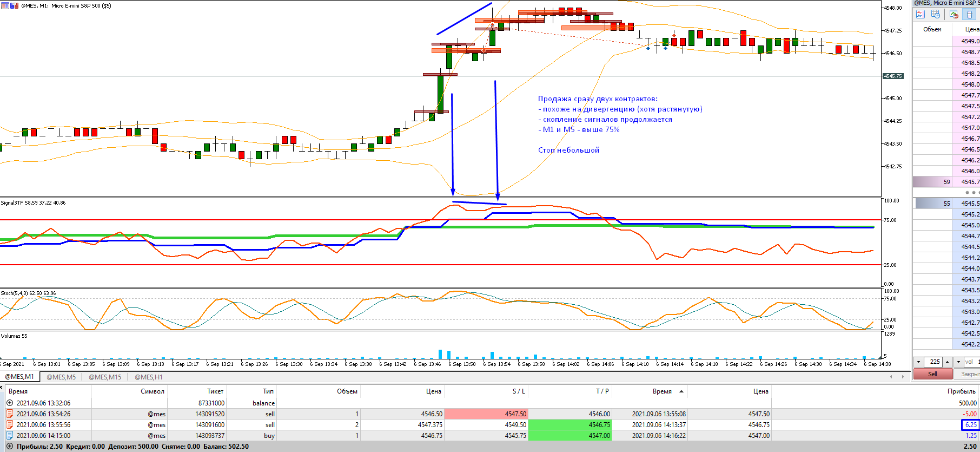Toggle the highlighted depth of market view icon
The width and height of the screenshot is (980, 452).
tap(969, 15)
